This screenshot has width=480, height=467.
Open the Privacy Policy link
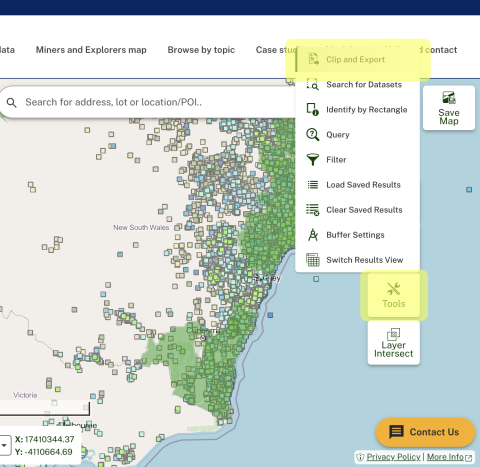tap(393, 457)
